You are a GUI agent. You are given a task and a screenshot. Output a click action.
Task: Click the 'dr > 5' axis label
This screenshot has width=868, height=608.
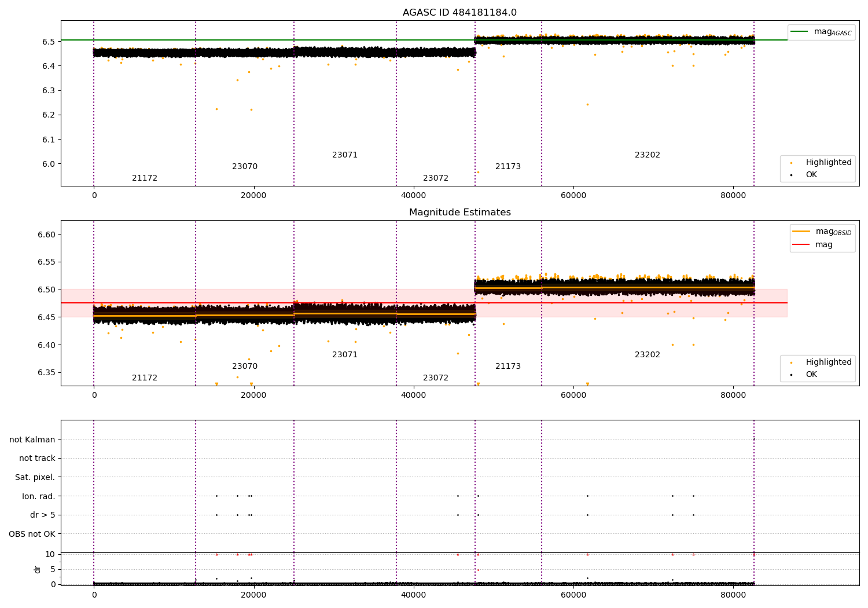pos(43,515)
